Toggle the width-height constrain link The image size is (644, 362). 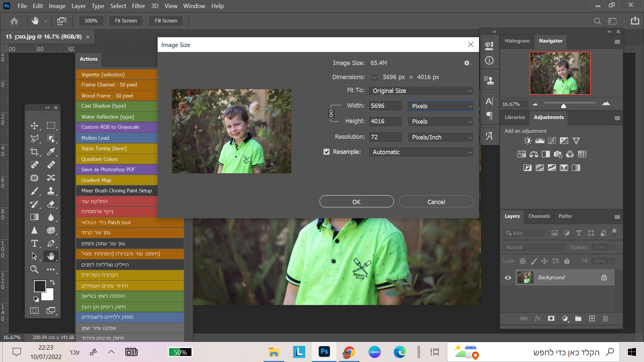click(331, 114)
